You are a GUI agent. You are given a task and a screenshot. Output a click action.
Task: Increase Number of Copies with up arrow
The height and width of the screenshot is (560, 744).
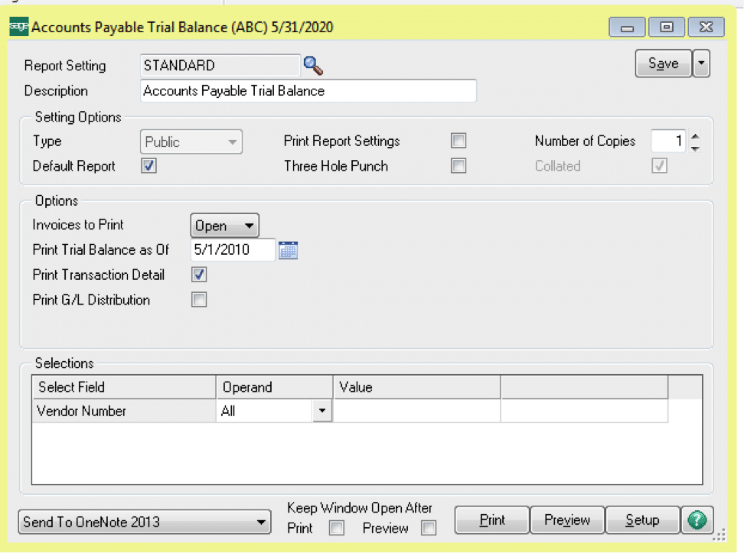pyautogui.click(x=695, y=137)
